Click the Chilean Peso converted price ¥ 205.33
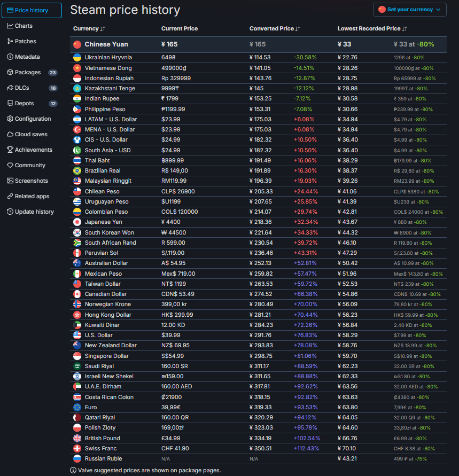The width and height of the screenshot is (459, 476). 261,192
